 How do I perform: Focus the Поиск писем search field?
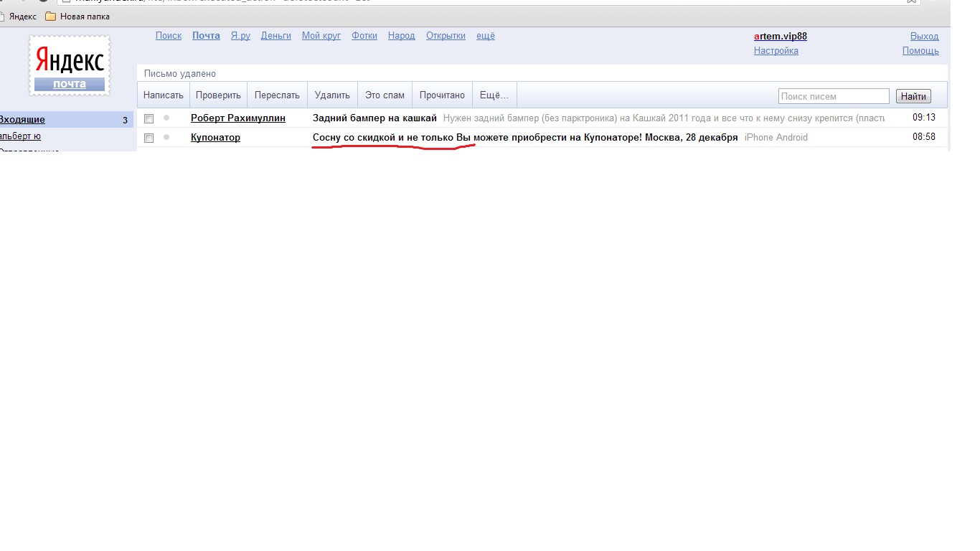[834, 96]
